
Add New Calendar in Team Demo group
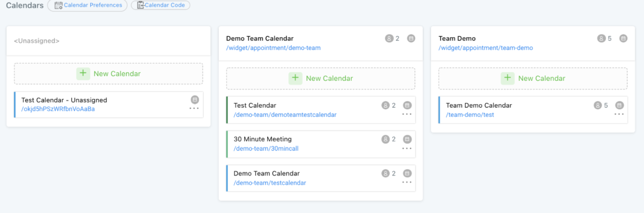tap(533, 78)
